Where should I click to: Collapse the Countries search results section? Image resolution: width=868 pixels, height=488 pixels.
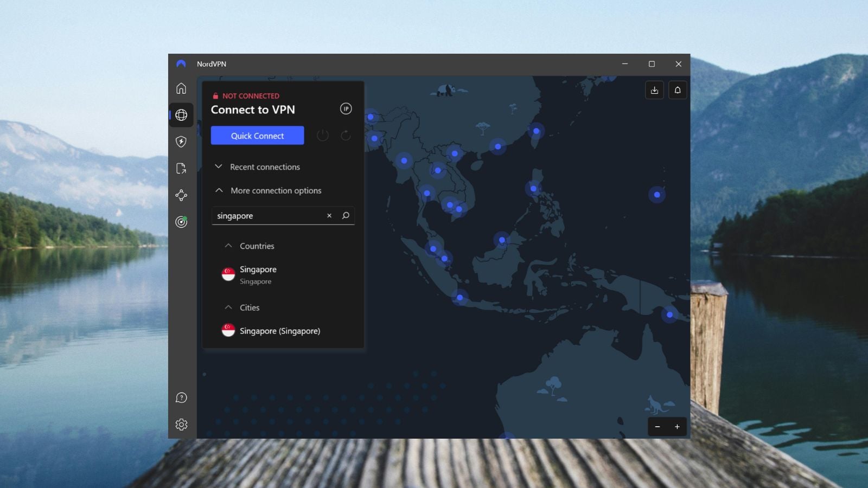pyautogui.click(x=228, y=246)
